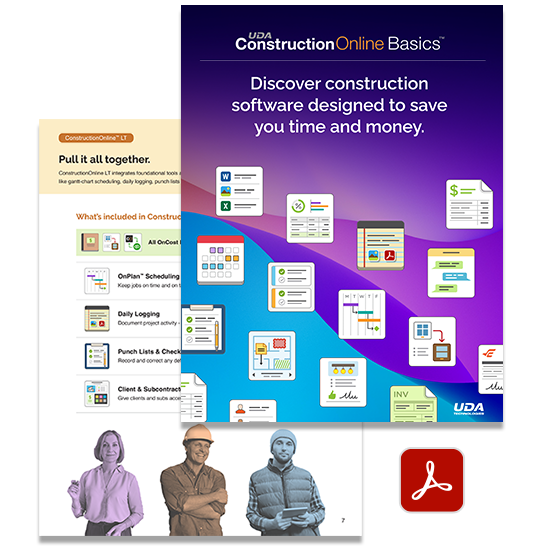Click the floor plan markup icon
Viewport: 550px width, 550px height.
click(x=272, y=356)
